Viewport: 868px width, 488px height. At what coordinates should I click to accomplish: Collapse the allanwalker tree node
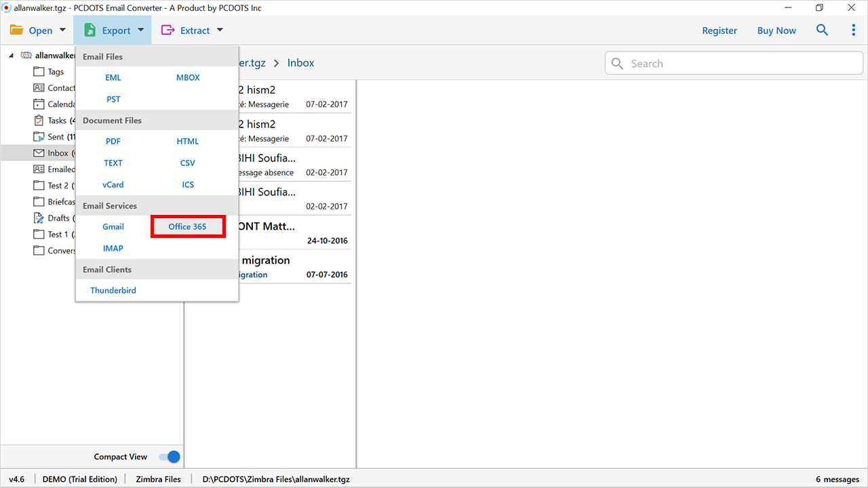coord(12,56)
